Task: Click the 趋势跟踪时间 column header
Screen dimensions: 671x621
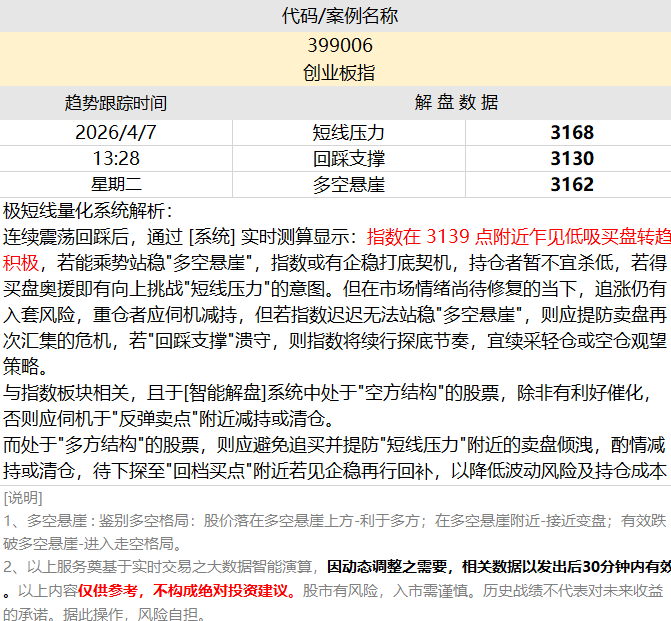Action: 116,103
